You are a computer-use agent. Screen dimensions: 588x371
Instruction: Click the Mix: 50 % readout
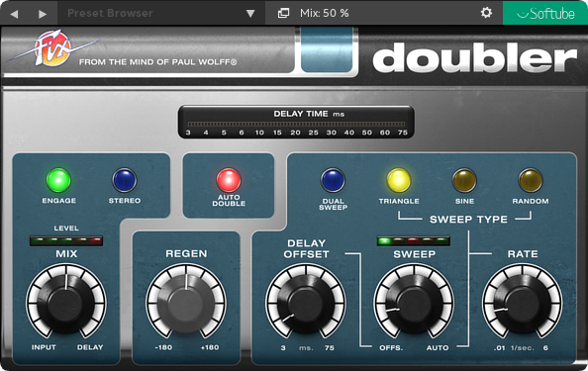click(x=325, y=14)
